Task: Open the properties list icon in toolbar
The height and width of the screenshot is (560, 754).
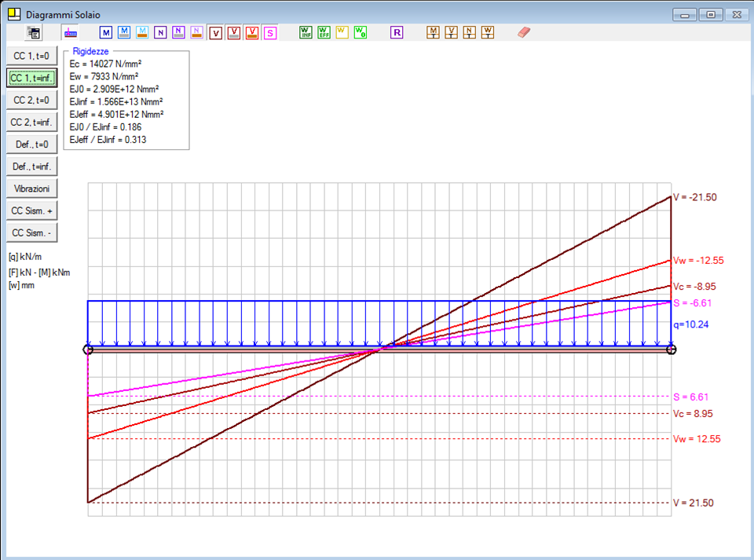Action: click(33, 32)
